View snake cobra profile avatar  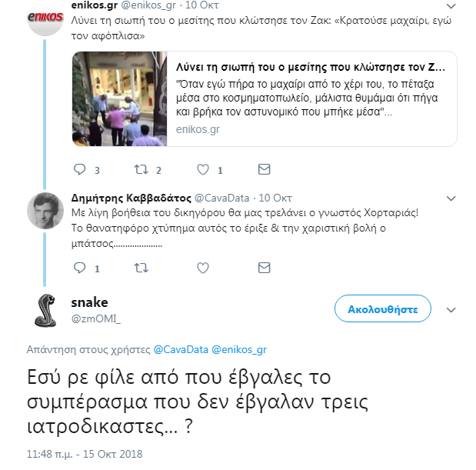(45, 310)
